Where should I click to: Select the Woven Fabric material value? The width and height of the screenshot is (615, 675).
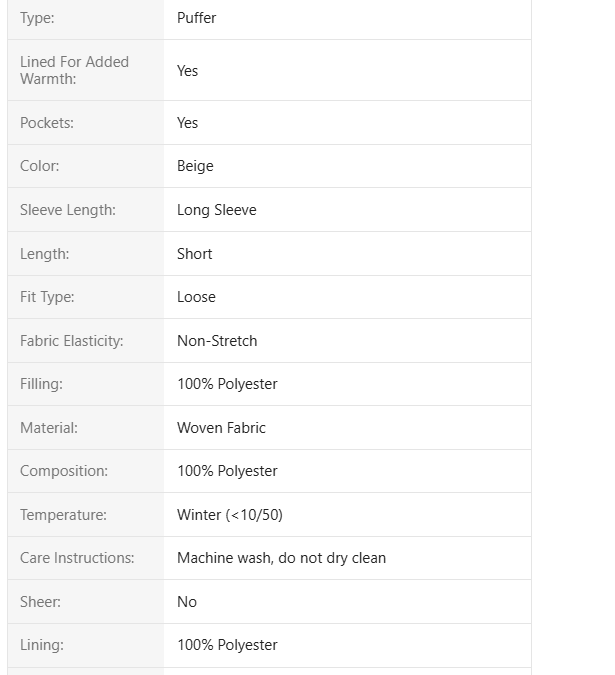coord(221,428)
